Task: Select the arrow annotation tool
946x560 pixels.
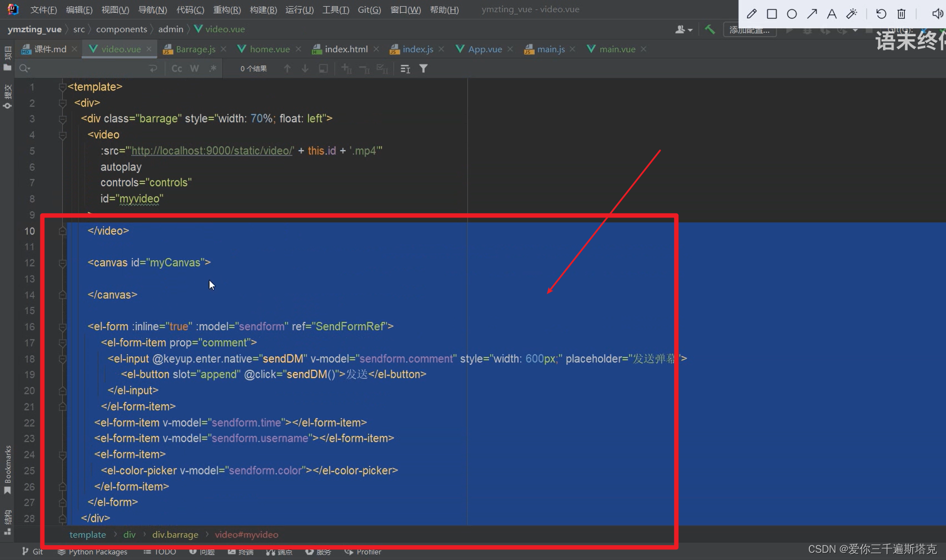Action: (x=812, y=14)
